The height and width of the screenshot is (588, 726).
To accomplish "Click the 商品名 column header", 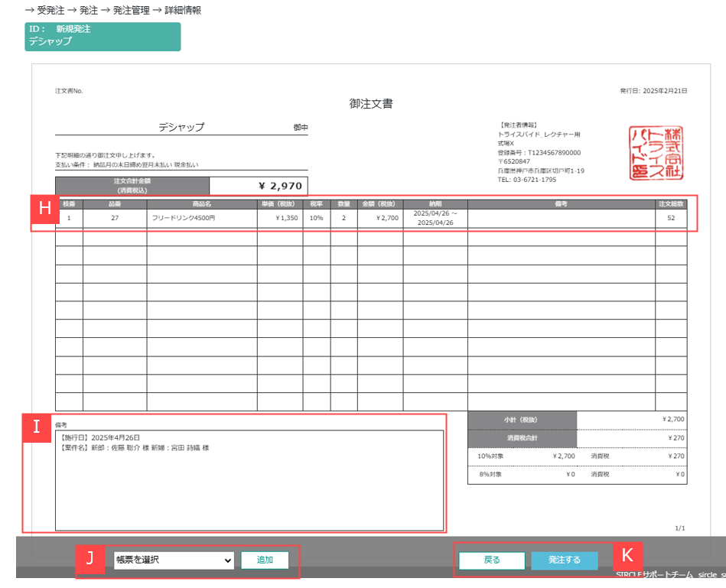I will tap(201, 204).
